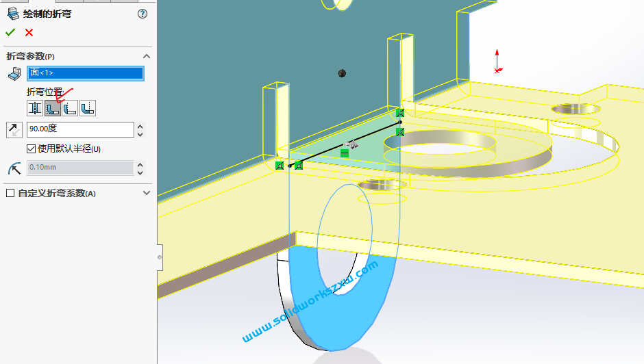Viewport: 644px width, 364px height.
Task: Click the 0.10mm bend radius field
Action: coord(80,168)
